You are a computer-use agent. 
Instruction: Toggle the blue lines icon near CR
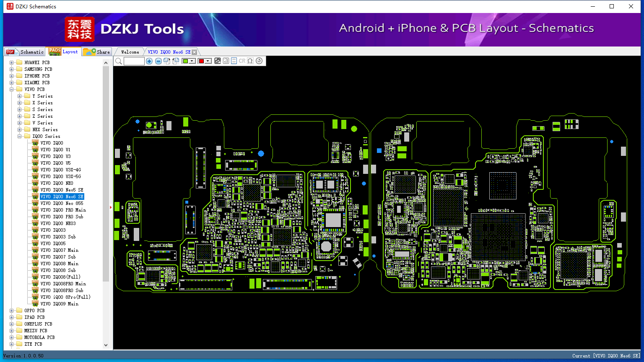(x=234, y=61)
